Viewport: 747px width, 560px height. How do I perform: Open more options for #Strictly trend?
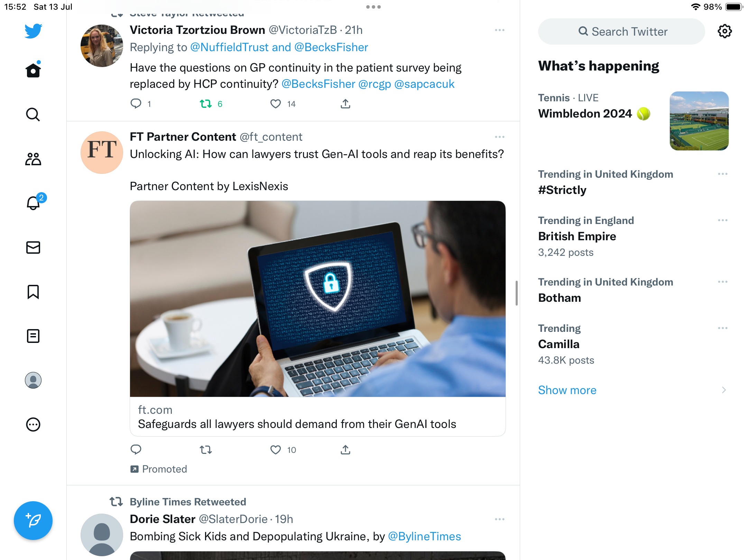[722, 174]
